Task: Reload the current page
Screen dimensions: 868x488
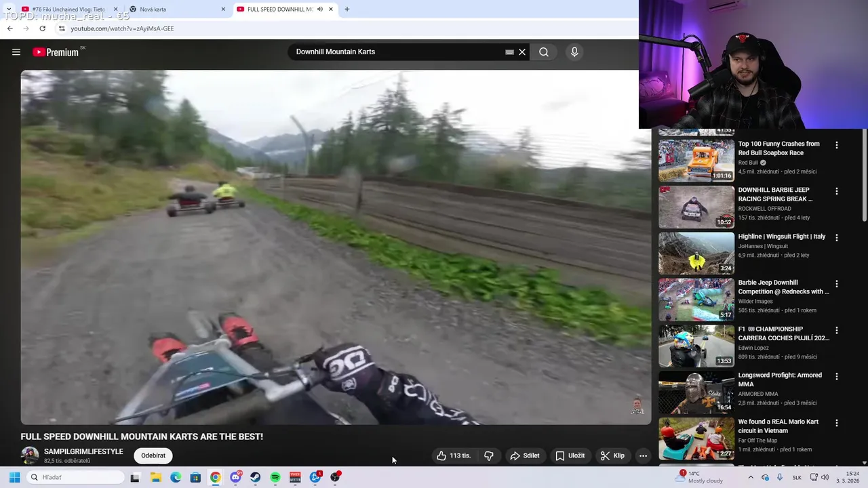Action: click(x=42, y=28)
